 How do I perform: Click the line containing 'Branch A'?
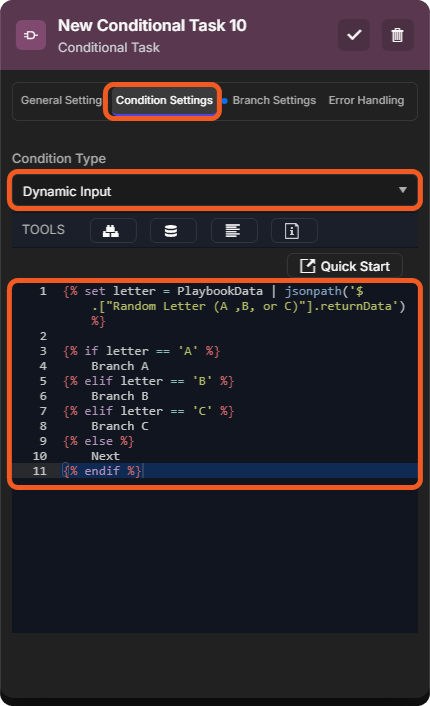point(120,366)
